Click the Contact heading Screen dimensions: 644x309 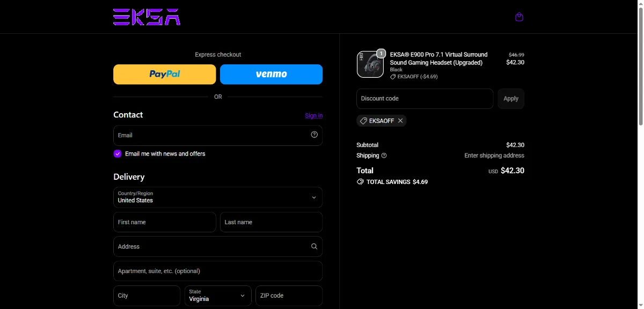[128, 115]
